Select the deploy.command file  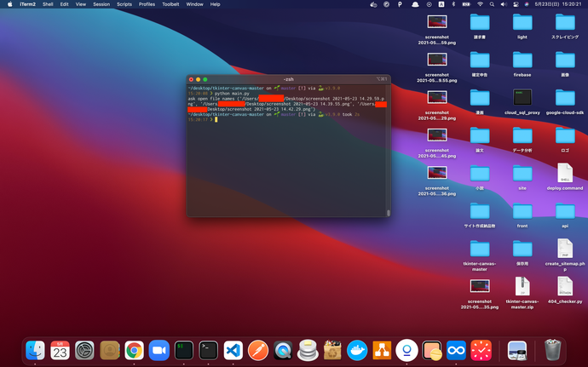pos(565,177)
